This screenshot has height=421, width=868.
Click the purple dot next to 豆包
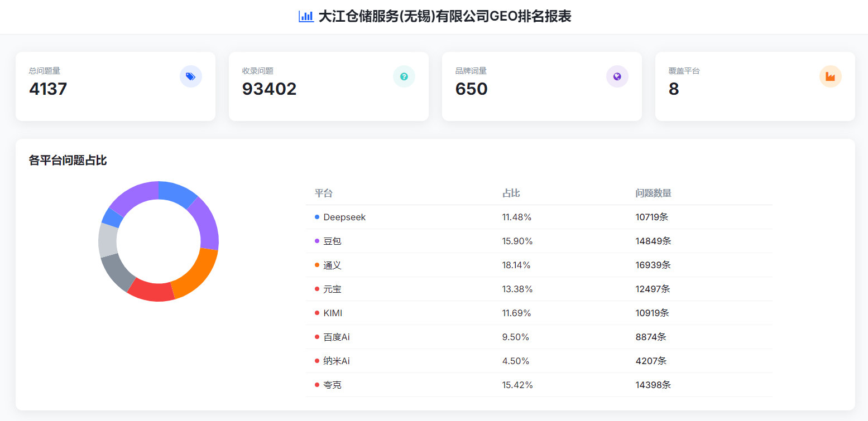tap(317, 241)
